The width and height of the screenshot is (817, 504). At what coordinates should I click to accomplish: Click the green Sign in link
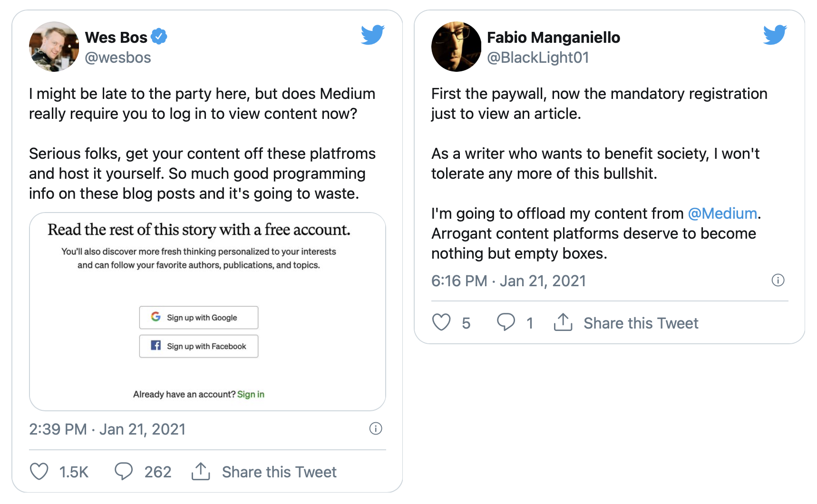(x=251, y=394)
